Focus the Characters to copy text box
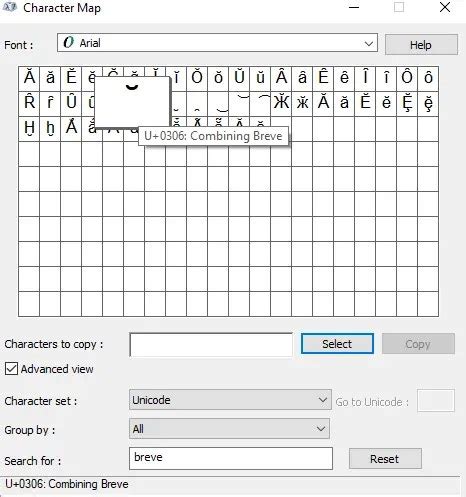The width and height of the screenshot is (466, 497). (x=211, y=345)
